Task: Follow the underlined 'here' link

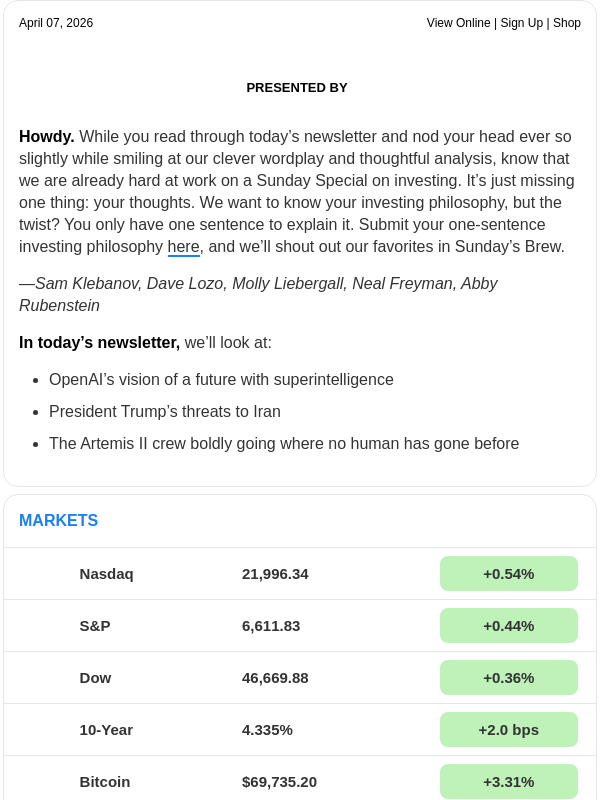Action: tap(183, 247)
